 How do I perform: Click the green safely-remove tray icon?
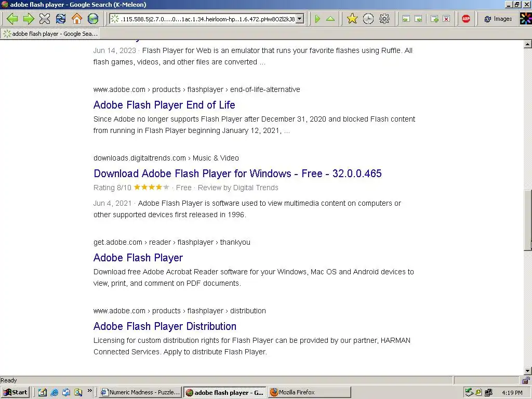pyautogui.click(x=469, y=393)
